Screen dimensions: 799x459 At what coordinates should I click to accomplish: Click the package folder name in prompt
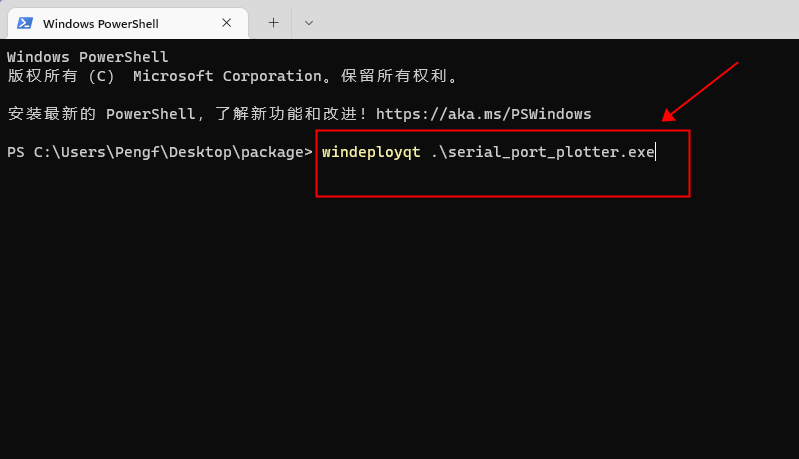click(271, 152)
